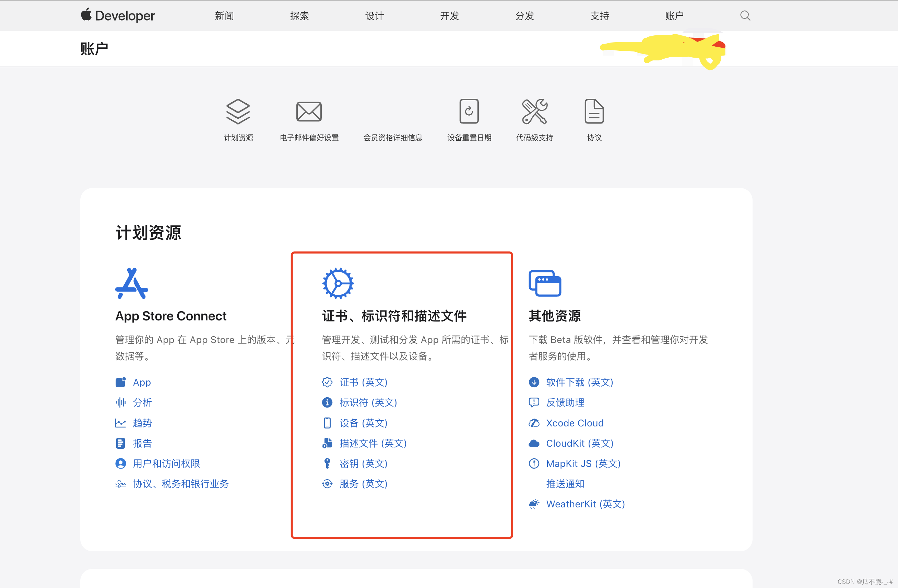
Task: Click the Xcode Cloud hammer icon
Action: pyautogui.click(x=534, y=423)
